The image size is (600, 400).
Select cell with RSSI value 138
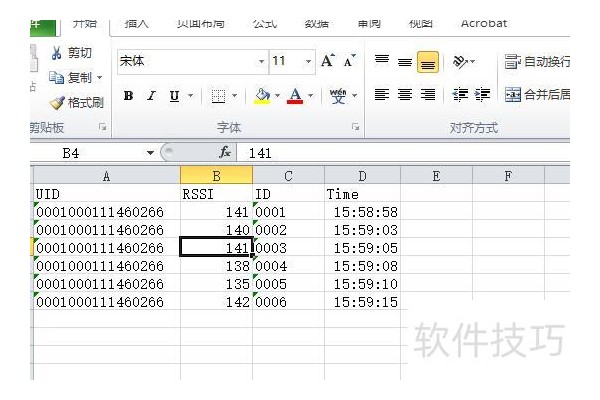click(x=216, y=266)
